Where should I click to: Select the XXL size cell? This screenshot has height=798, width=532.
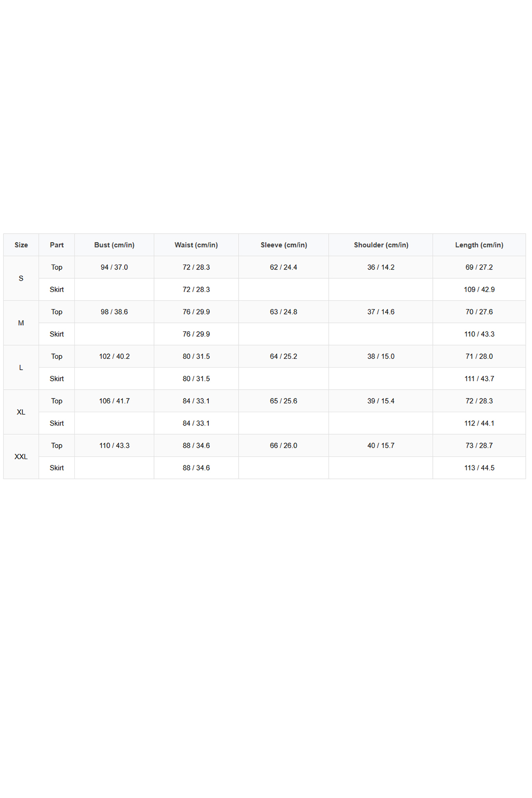21,456
